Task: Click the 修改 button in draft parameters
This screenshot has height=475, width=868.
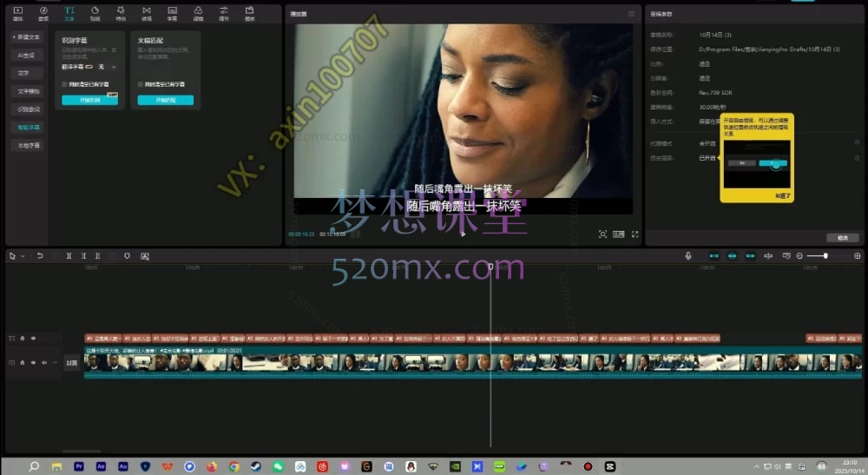Action: [x=842, y=237]
